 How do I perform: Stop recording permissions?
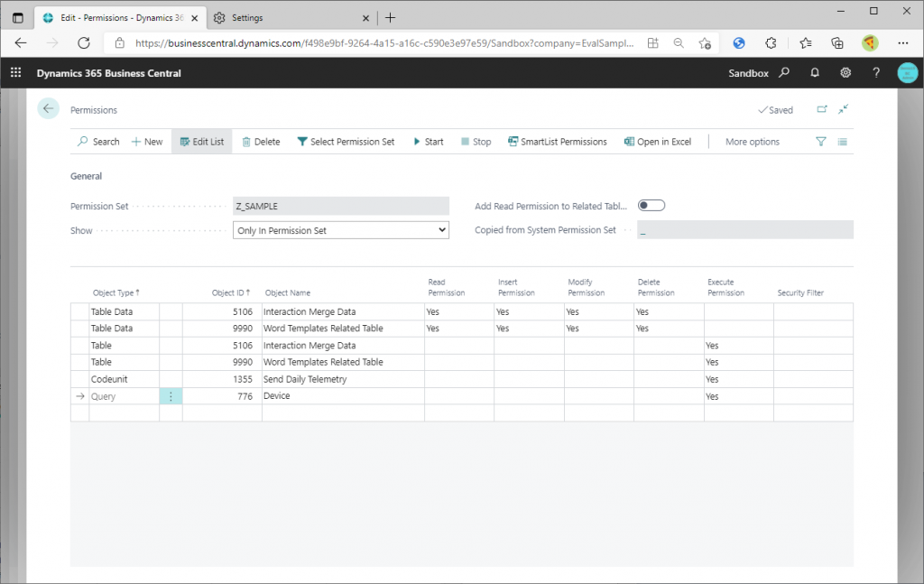tap(476, 142)
